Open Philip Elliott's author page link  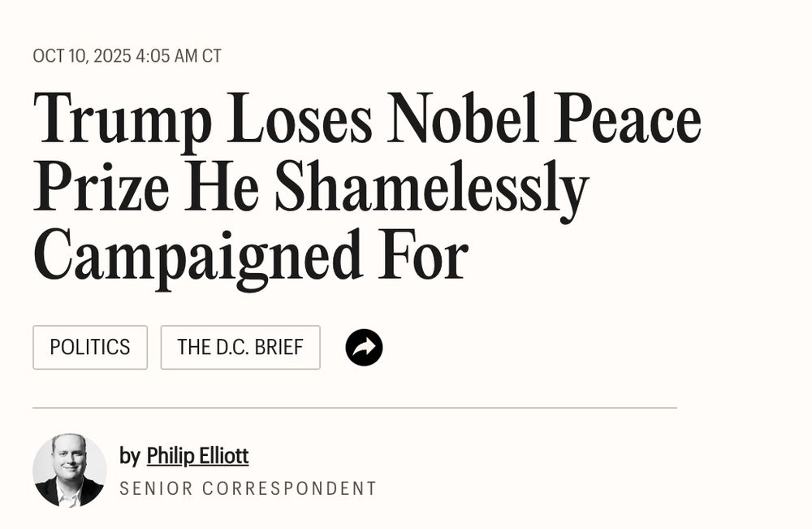click(197, 457)
